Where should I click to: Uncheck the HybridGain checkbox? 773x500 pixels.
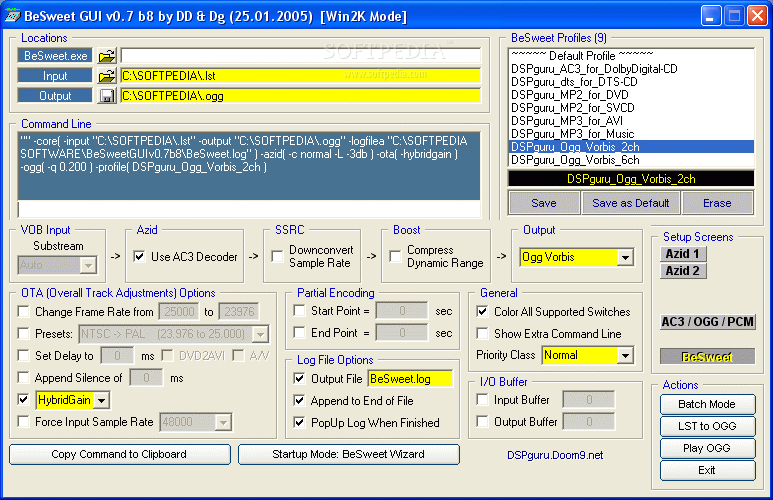[x=23, y=399]
